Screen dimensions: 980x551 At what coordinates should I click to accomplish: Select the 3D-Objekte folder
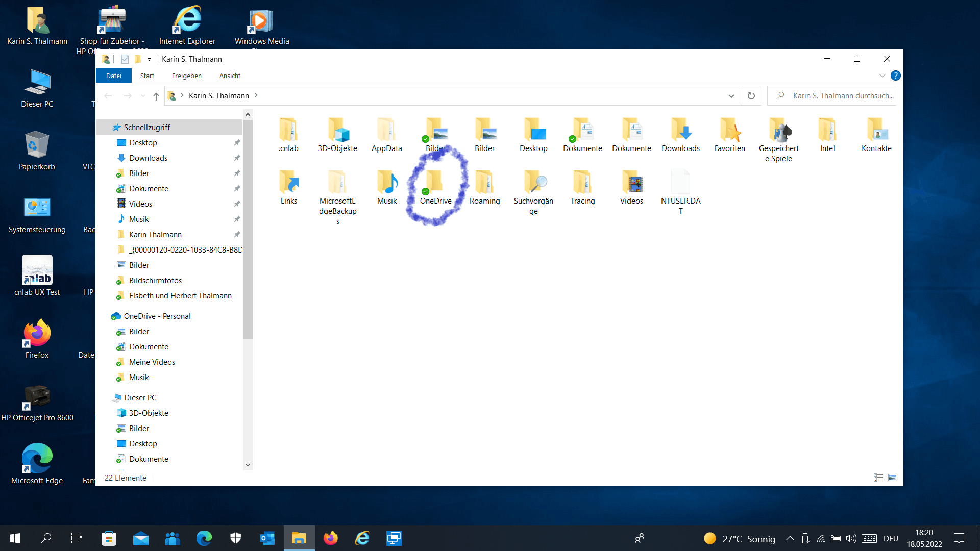point(337,131)
